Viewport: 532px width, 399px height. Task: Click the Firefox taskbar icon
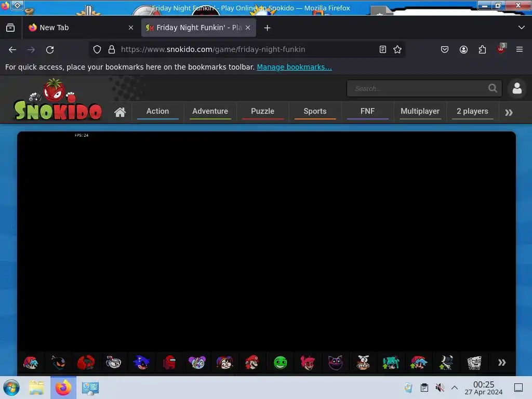tap(63, 388)
